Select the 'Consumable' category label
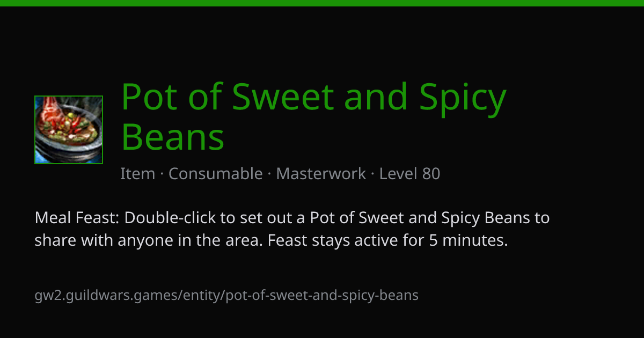This screenshot has height=338, width=644. click(x=215, y=174)
